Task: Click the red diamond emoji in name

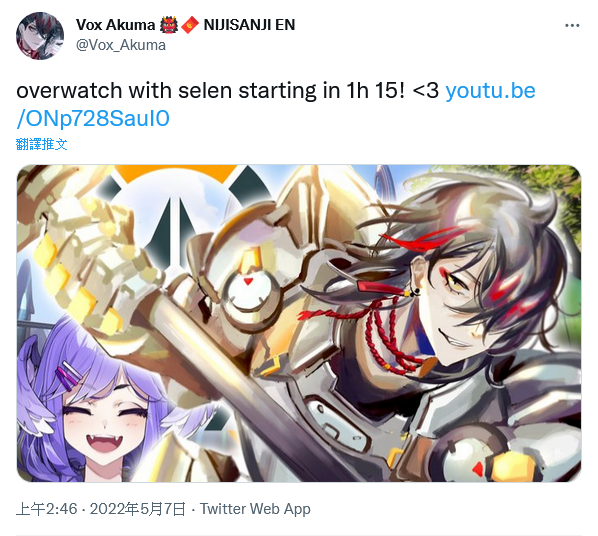Action: pyautogui.click(x=190, y=25)
